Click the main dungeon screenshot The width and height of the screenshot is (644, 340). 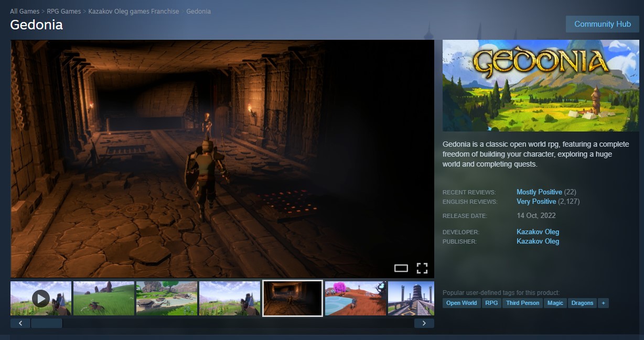click(222, 159)
